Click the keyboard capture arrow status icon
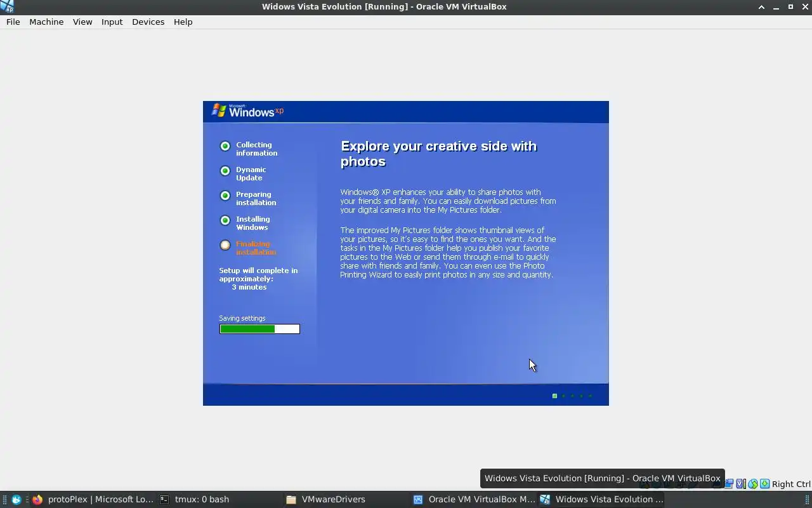The height and width of the screenshot is (508, 812). pos(764,484)
